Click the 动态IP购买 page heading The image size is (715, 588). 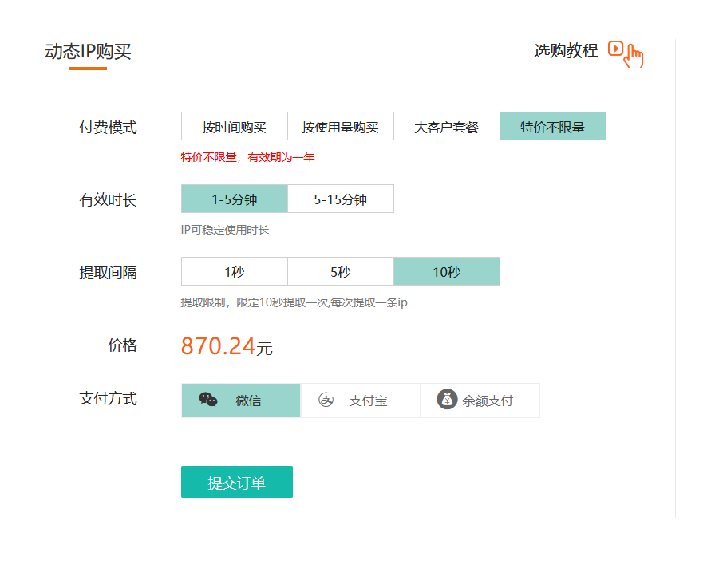coord(88,53)
